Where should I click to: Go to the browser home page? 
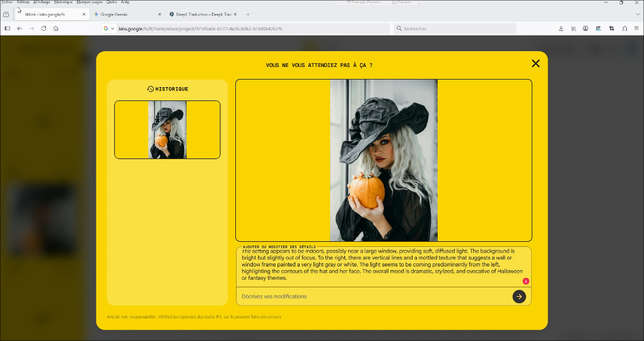[x=56, y=28]
